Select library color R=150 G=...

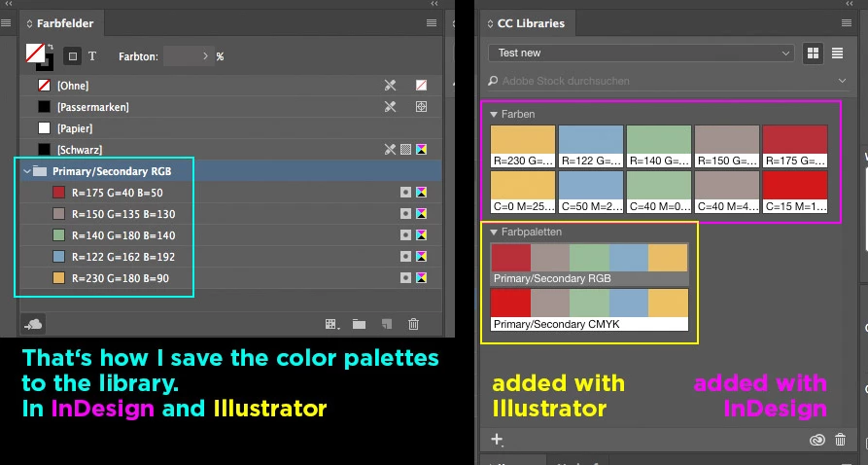click(x=727, y=146)
